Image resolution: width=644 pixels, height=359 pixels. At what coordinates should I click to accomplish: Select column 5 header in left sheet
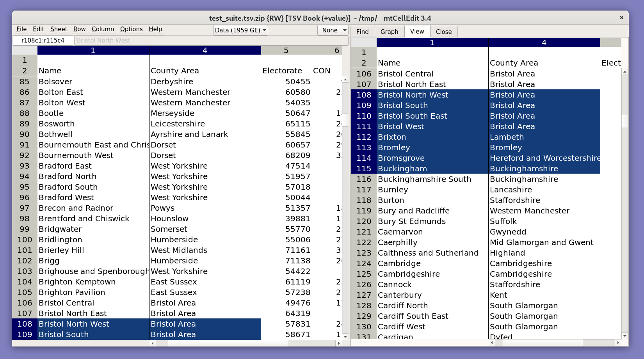point(286,50)
